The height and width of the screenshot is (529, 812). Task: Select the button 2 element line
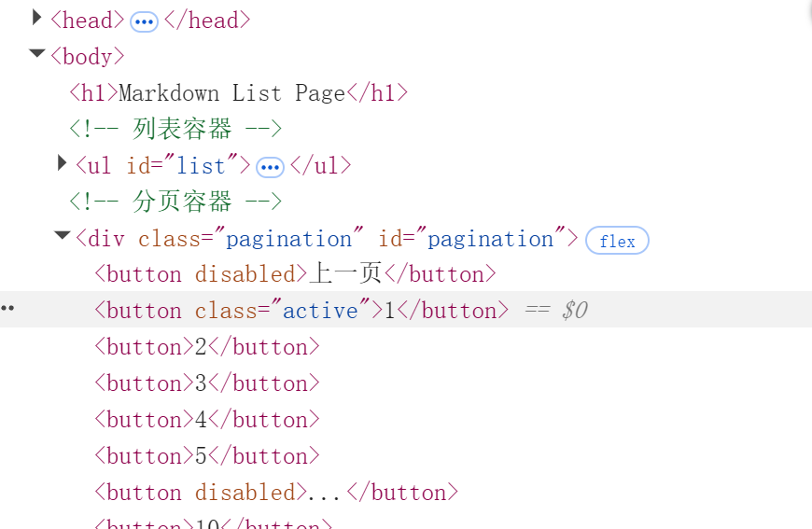(207, 347)
